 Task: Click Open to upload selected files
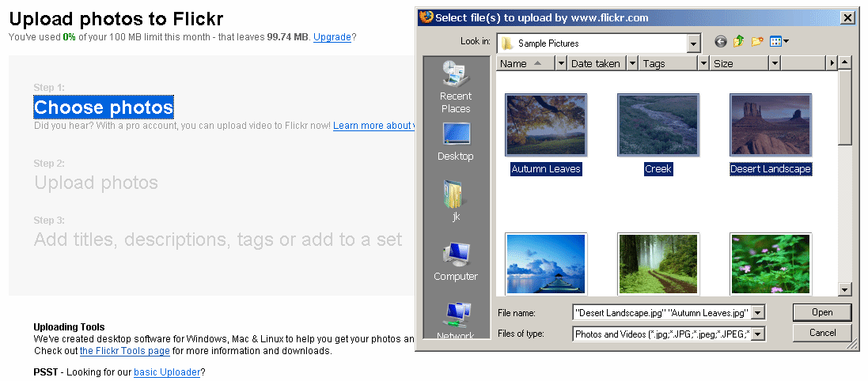[822, 312]
